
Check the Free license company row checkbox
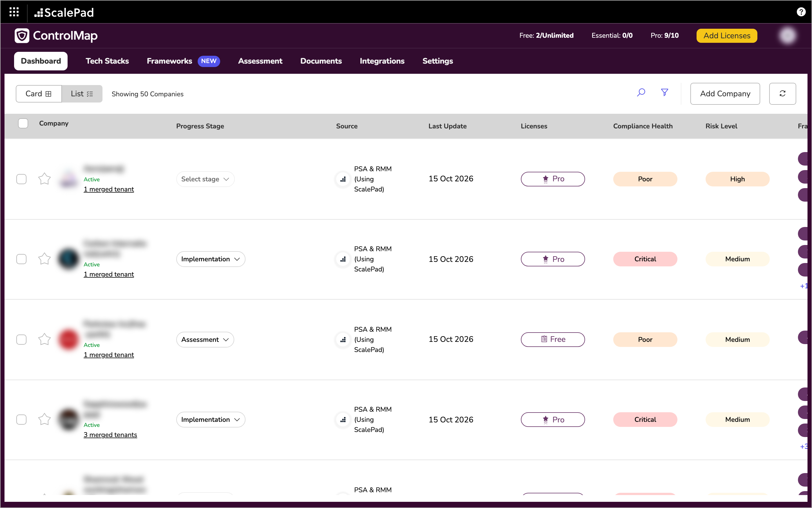pyautogui.click(x=21, y=340)
